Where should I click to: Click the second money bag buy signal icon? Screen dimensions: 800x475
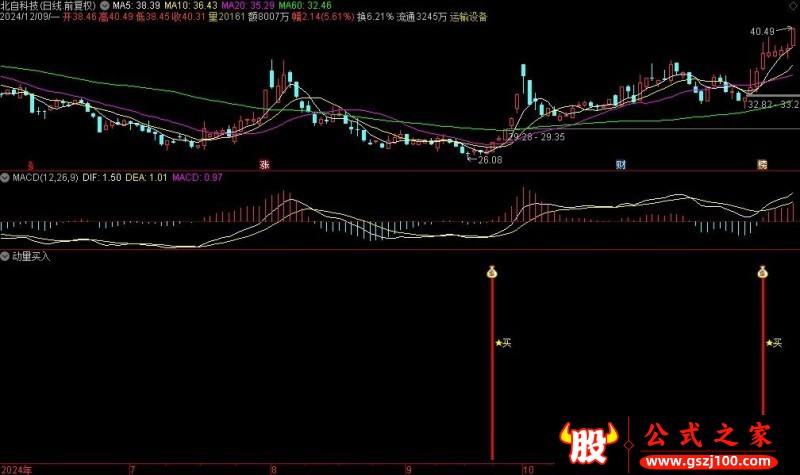(762, 272)
